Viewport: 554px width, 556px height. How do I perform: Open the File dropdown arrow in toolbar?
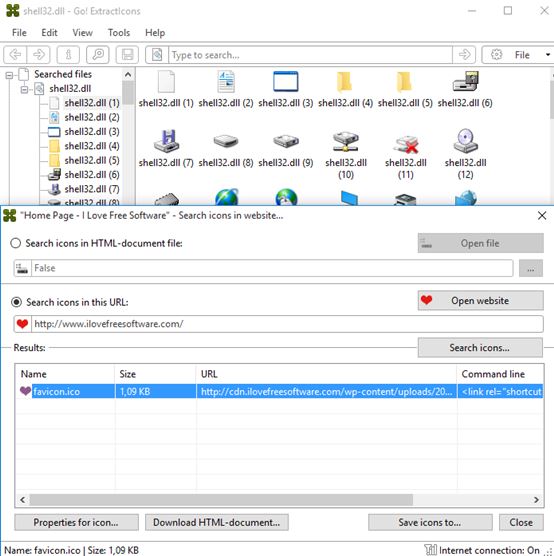coord(548,55)
